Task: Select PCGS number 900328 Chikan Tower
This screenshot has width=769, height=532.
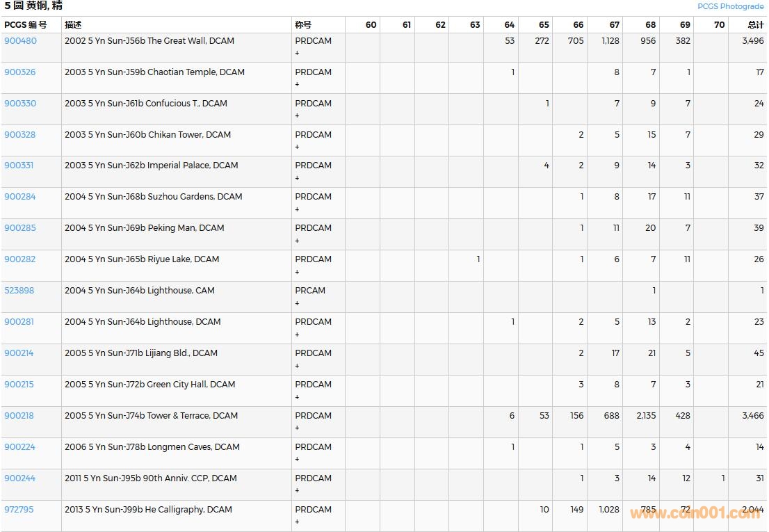Action: tap(20, 135)
